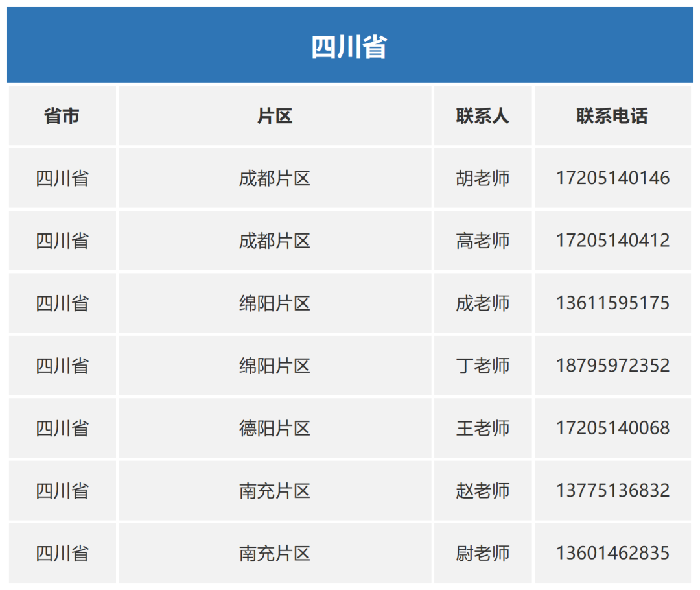Click the last 南充片区 cell

(275, 553)
